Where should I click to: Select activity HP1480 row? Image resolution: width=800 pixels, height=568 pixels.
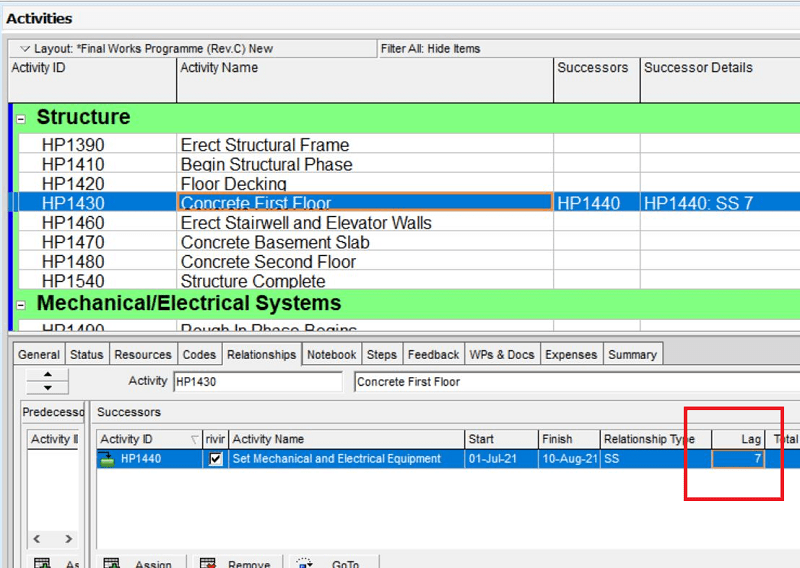pos(408,261)
